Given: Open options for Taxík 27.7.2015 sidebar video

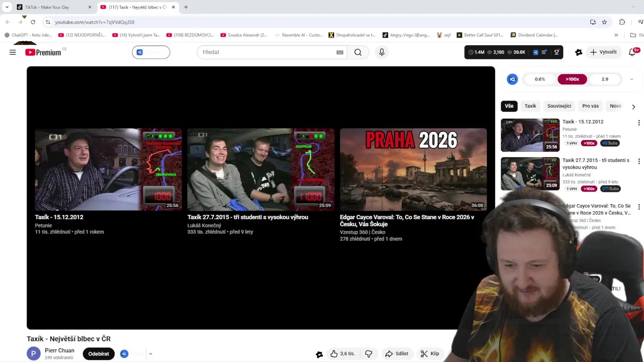Looking at the screenshot, I should click(x=639, y=161).
